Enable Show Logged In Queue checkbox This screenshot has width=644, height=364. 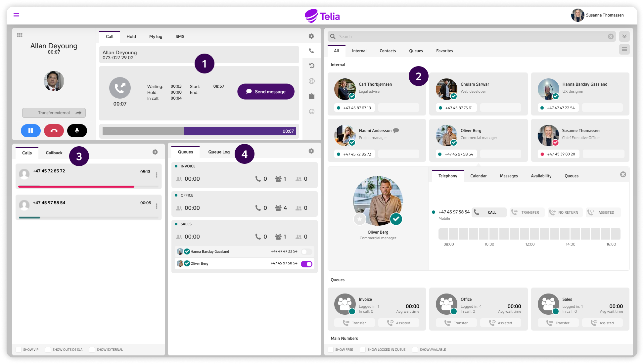click(363, 350)
